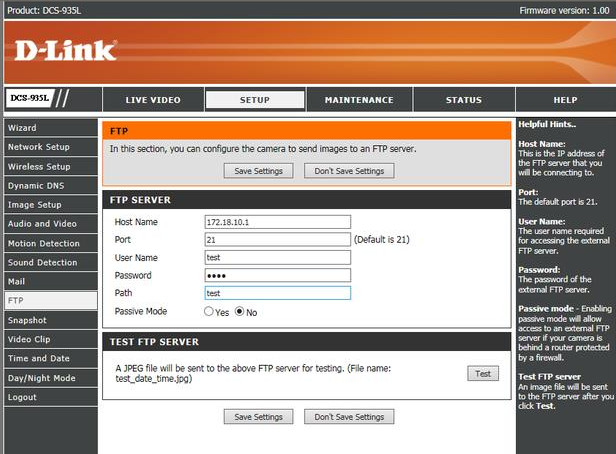Screen dimensions: 616x454
Task: Open Sound Detection settings
Action: click(x=51, y=262)
